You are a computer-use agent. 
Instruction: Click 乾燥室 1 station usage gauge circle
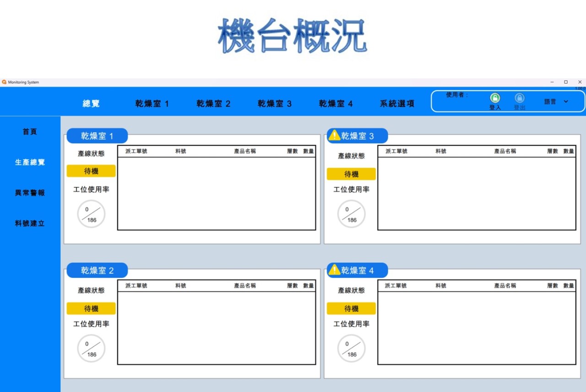coord(91,214)
